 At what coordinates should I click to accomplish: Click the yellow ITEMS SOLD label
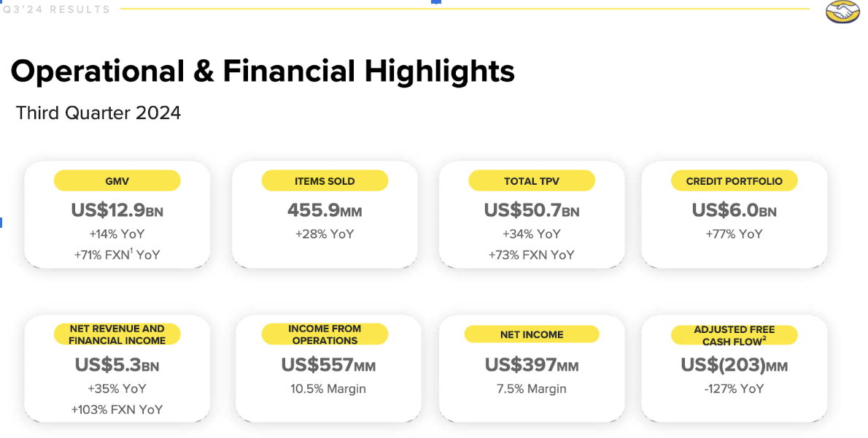[325, 181]
